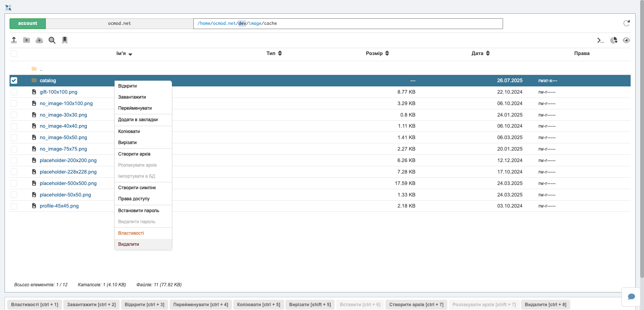Sort files by Розмір column

pyautogui.click(x=377, y=53)
